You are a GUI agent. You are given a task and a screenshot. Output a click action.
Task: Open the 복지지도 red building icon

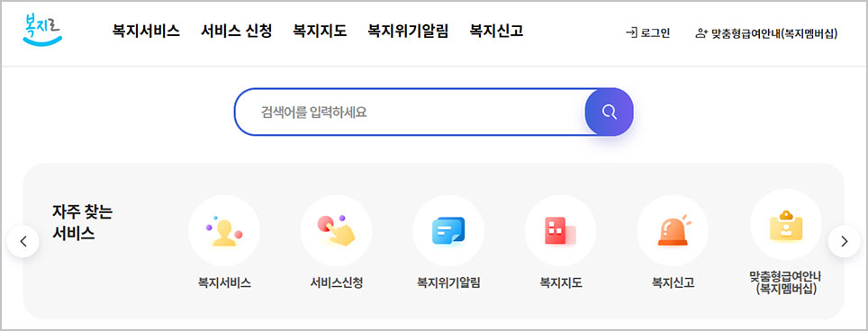(x=560, y=231)
